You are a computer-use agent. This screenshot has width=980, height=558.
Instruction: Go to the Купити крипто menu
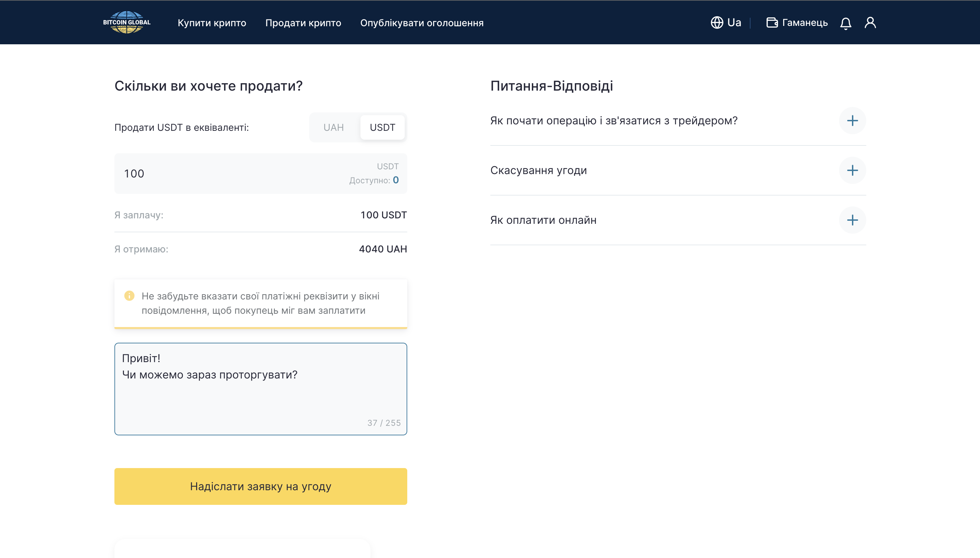[x=212, y=23]
